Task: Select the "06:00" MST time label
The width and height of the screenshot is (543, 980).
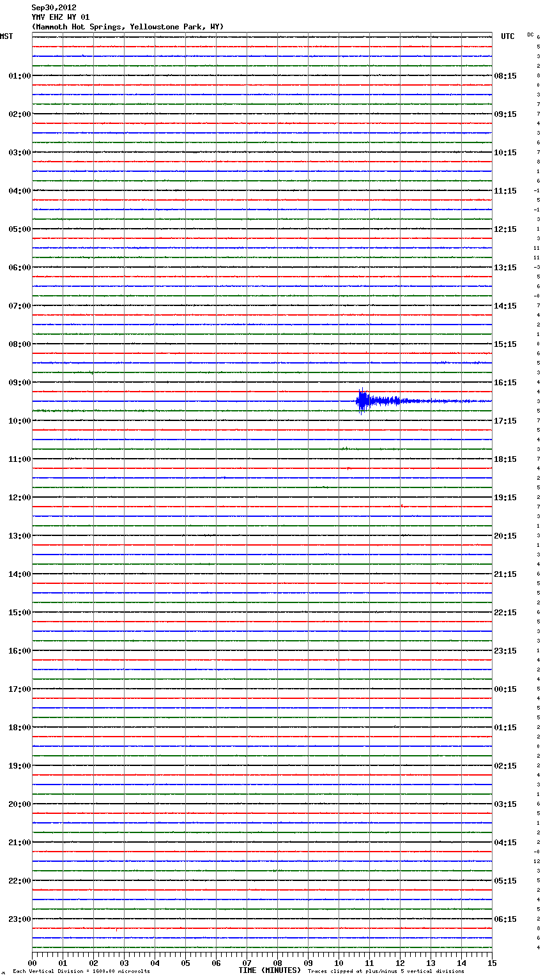Action: [x=20, y=268]
